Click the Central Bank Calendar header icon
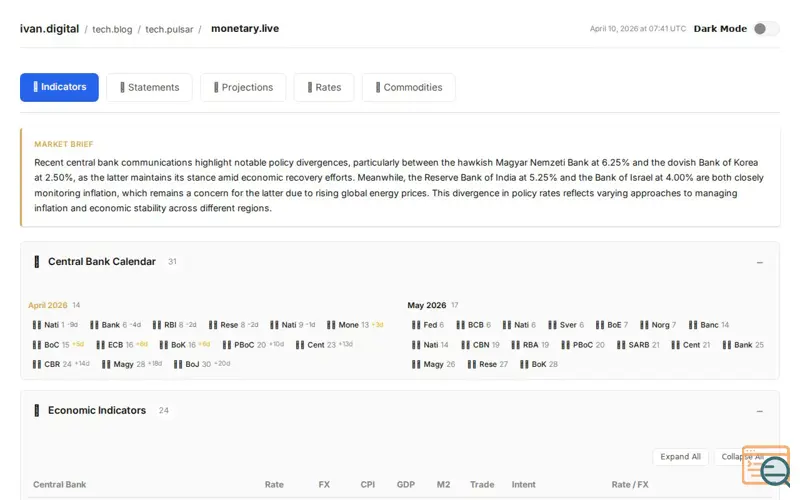 click(x=36, y=262)
